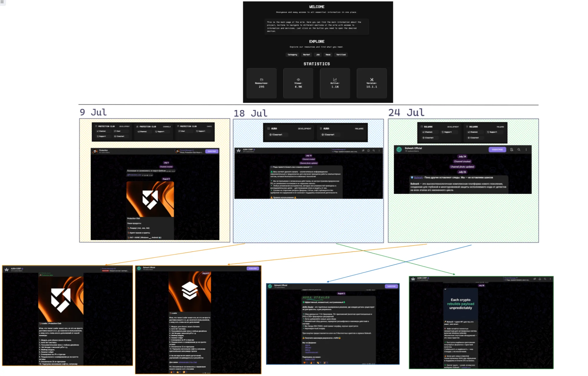588x376 pixels.
Task: Click the Version tools icon
Action: (x=372, y=80)
